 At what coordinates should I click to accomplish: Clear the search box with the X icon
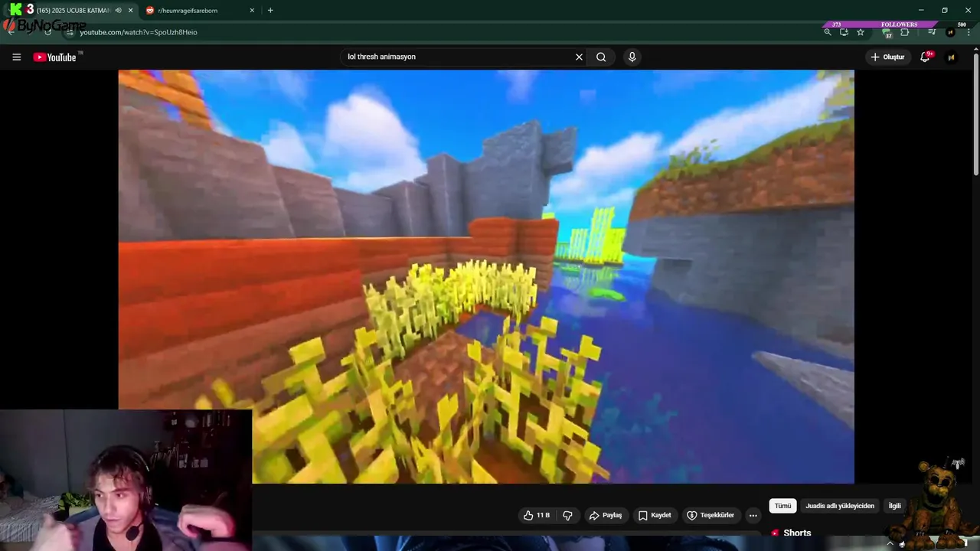(x=579, y=57)
